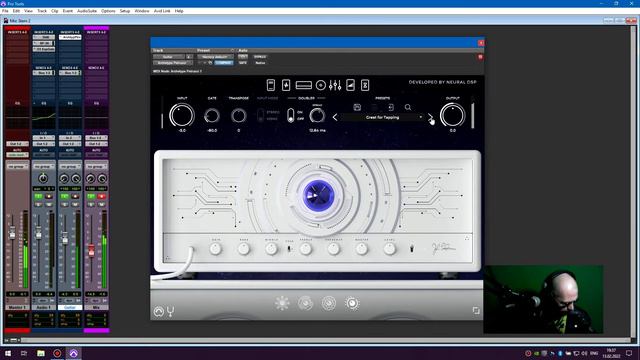Open the Avid Link menu
This screenshot has width=640, height=360.
point(162,11)
